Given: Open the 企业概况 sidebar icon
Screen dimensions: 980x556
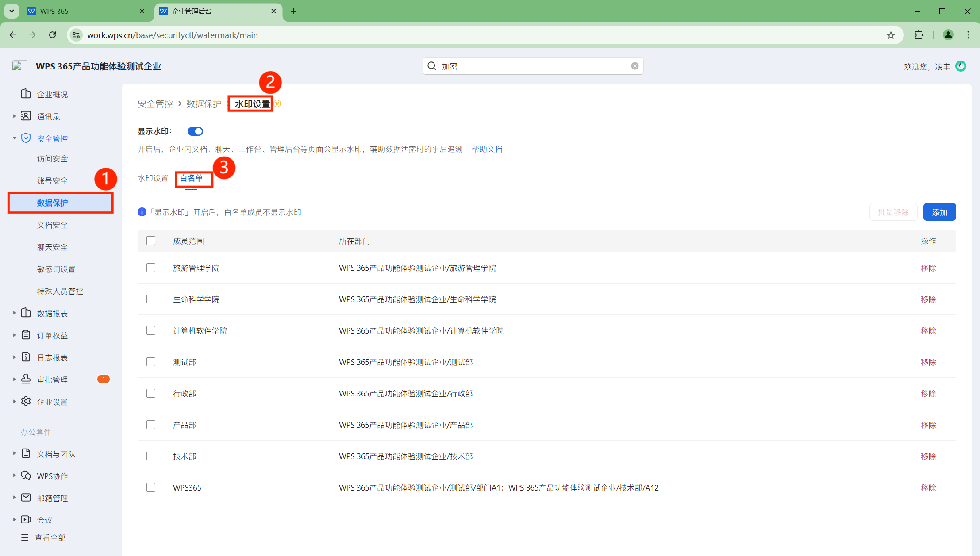Looking at the screenshot, I should coord(26,94).
